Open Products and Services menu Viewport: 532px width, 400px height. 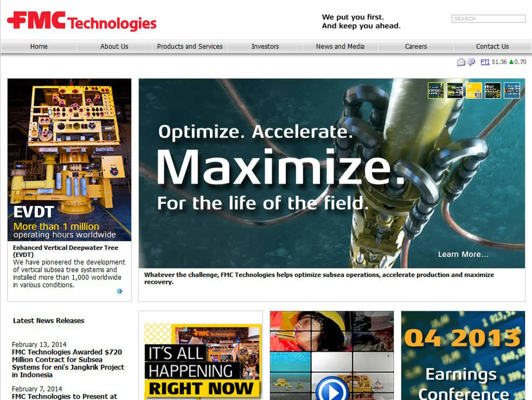[190, 46]
